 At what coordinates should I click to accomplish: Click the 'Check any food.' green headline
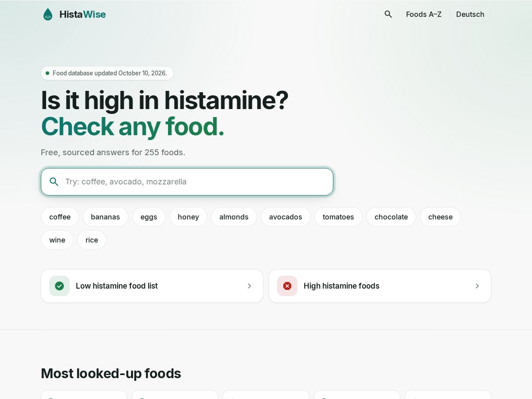(x=133, y=126)
